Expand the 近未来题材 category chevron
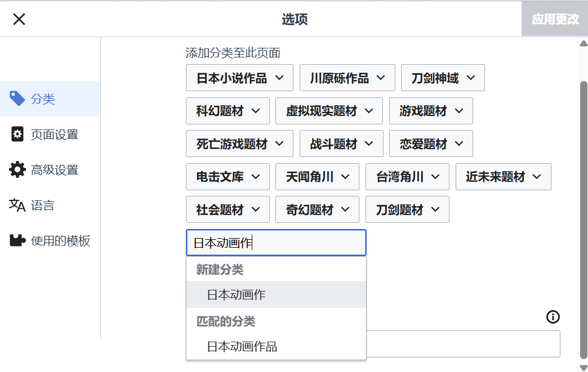The width and height of the screenshot is (588, 372). coord(537,177)
